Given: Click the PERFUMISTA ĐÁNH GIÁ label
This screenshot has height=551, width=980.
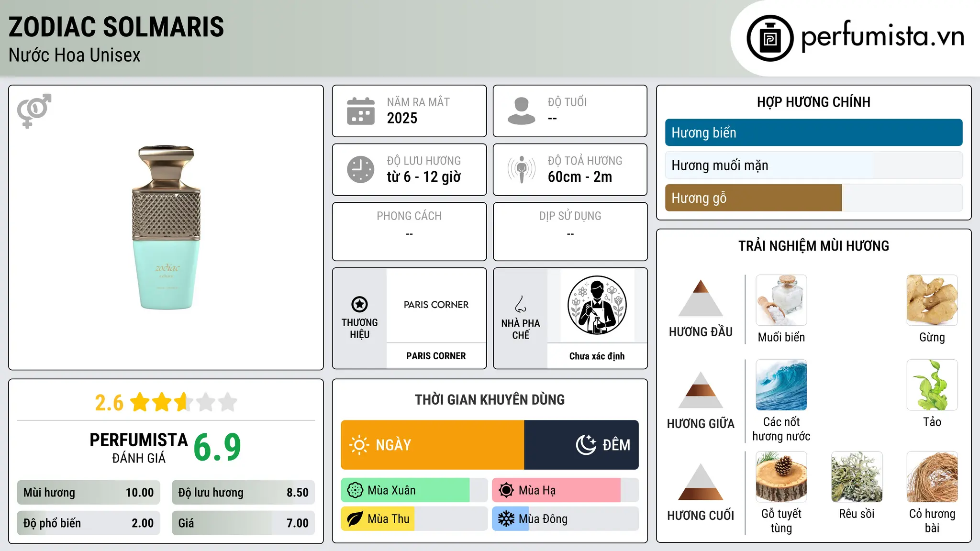Looking at the screenshot, I should (139, 448).
